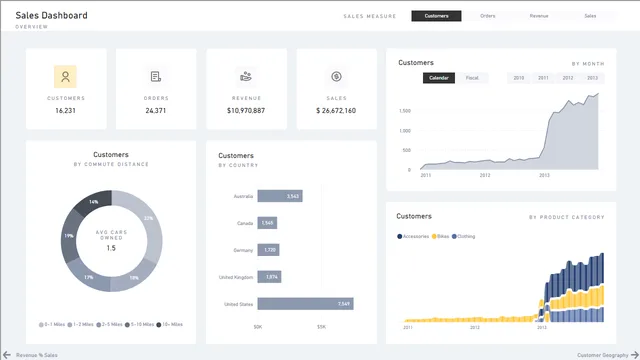
Task: Click the 19% donut chart segment
Action: click(69, 236)
